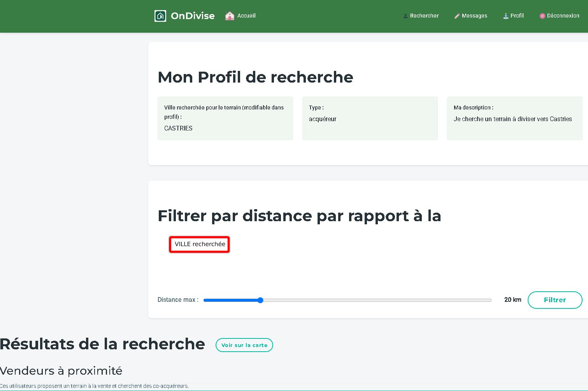
Task: Go to the Accueil home page
Action: tap(246, 16)
